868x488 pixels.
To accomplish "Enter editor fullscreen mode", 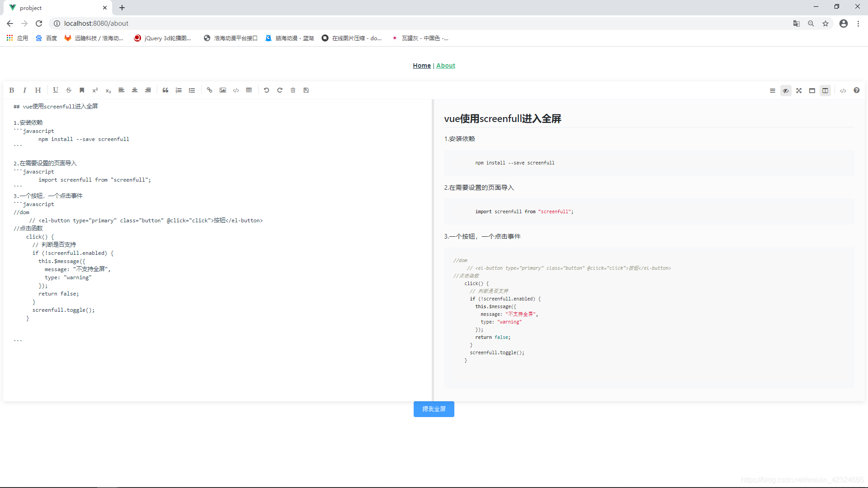I will (799, 91).
